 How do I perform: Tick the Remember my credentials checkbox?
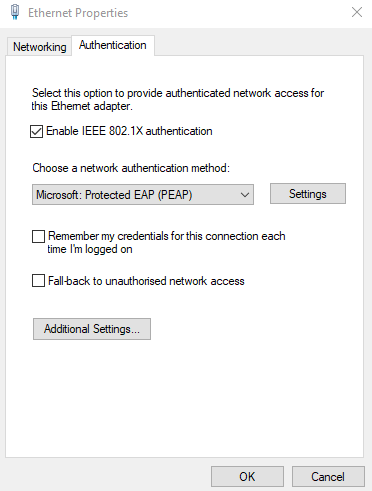click(38, 236)
